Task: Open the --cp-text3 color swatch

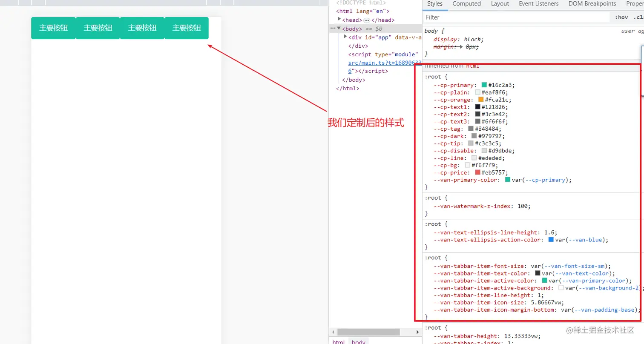Action: 478,121
